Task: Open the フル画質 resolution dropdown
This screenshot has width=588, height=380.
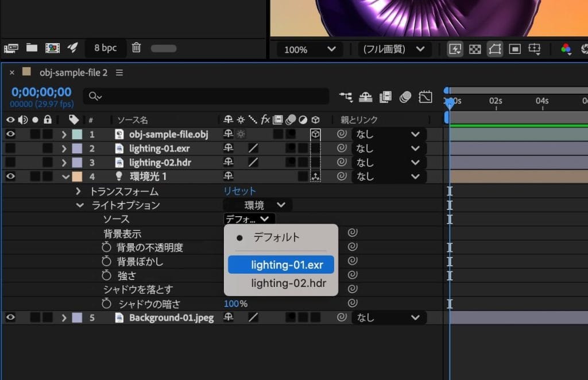Action: click(x=394, y=49)
